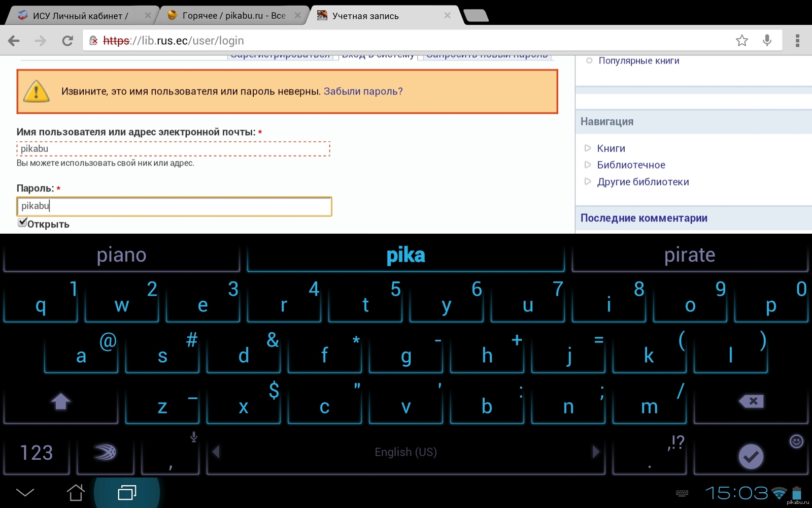Viewport: 812px width, 508px height.
Task: Open the Chrome three-dot overflow menu
Action: pos(797,41)
